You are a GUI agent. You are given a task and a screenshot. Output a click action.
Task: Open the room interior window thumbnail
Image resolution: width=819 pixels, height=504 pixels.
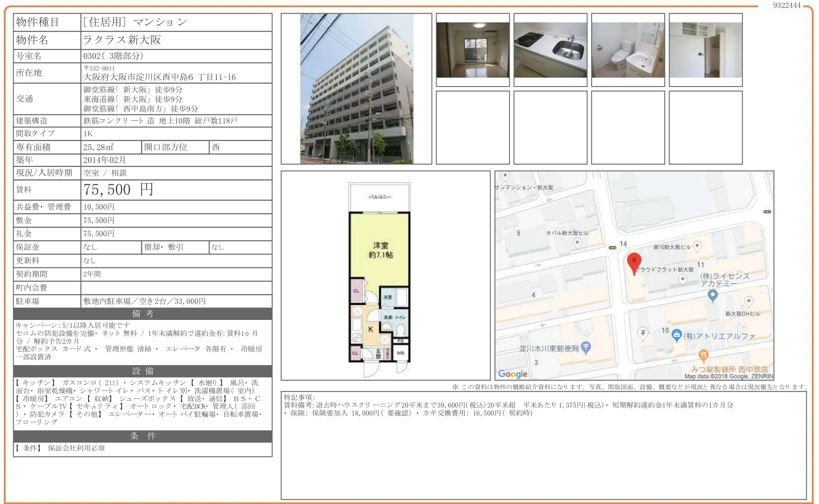click(473, 50)
